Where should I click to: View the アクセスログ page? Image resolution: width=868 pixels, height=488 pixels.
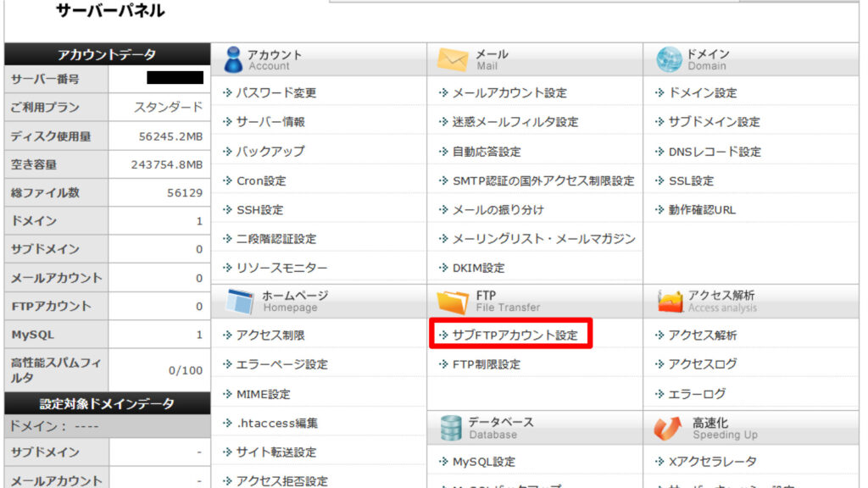tap(703, 364)
